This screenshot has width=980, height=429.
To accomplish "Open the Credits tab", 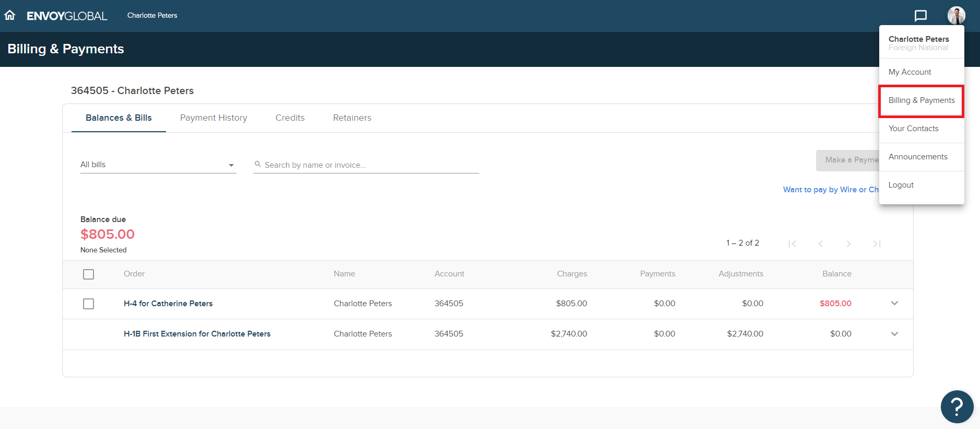I will pyautogui.click(x=290, y=118).
